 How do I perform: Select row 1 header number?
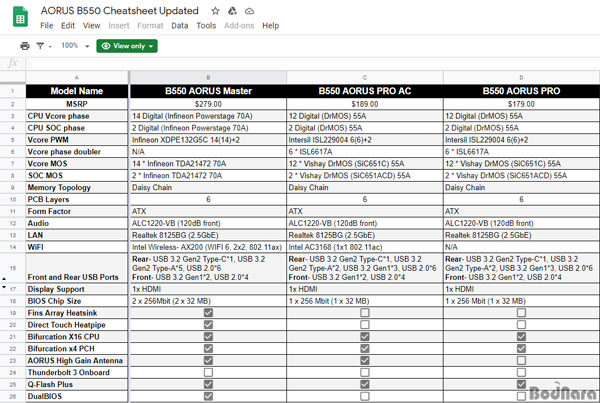tap(13, 91)
